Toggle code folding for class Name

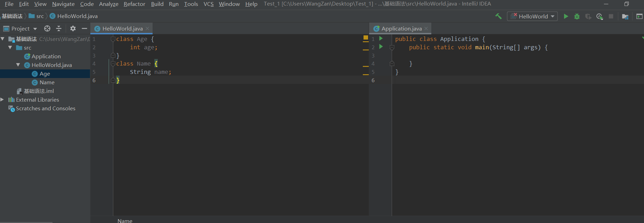pyautogui.click(x=113, y=63)
